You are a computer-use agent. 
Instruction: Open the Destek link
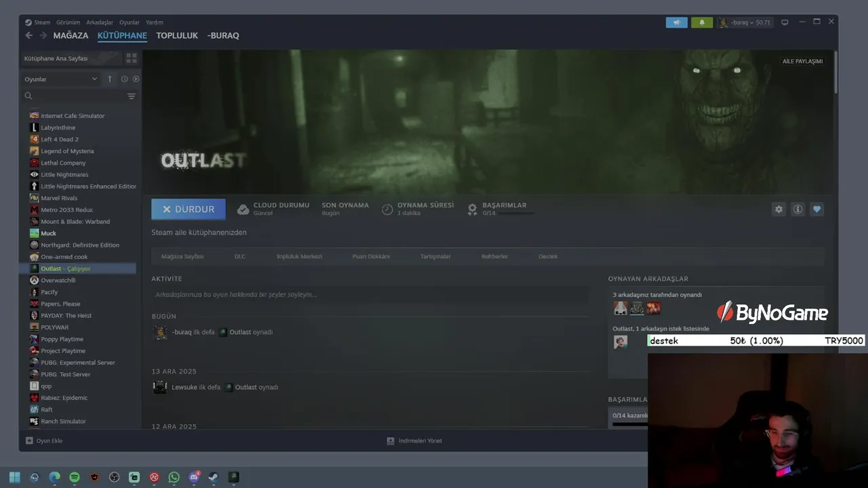point(548,257)
